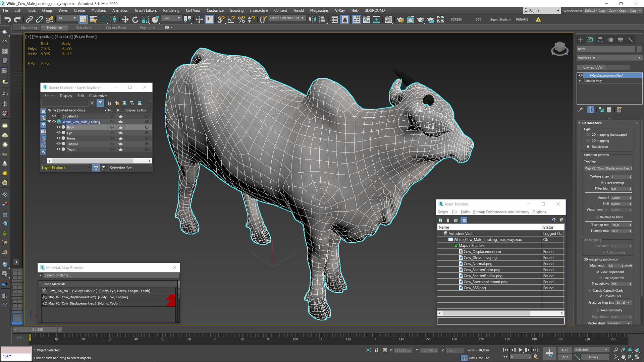Expand the Editable Poly stack entry

tap(580, 81)
